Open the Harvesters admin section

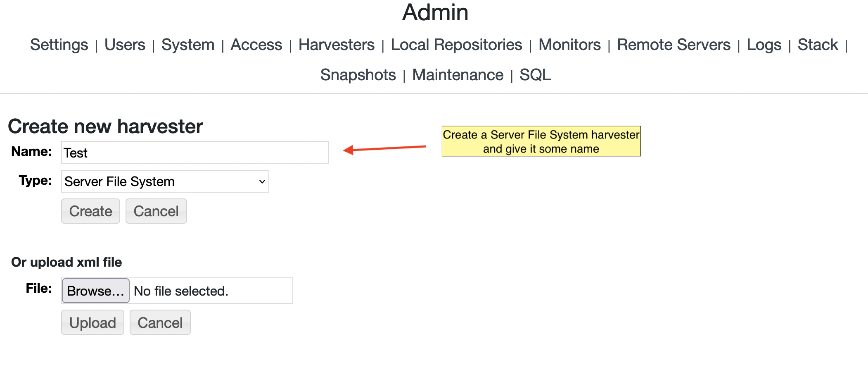click(336, 45)
